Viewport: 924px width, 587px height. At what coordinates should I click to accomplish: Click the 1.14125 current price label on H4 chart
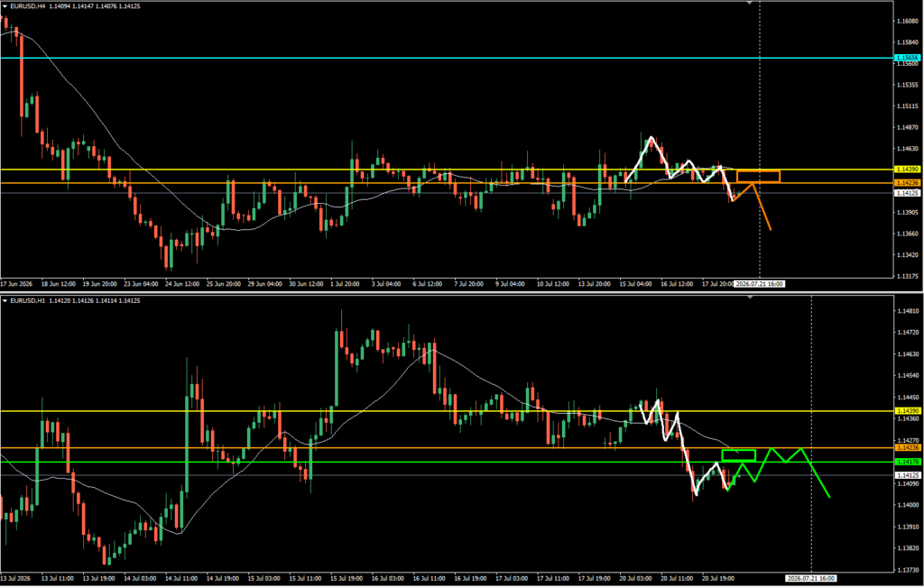click(908, 193)
